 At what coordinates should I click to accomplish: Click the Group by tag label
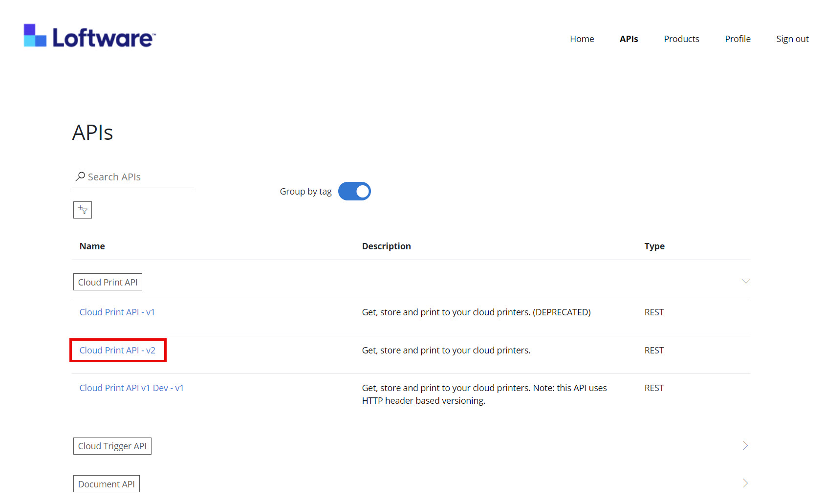305,191
